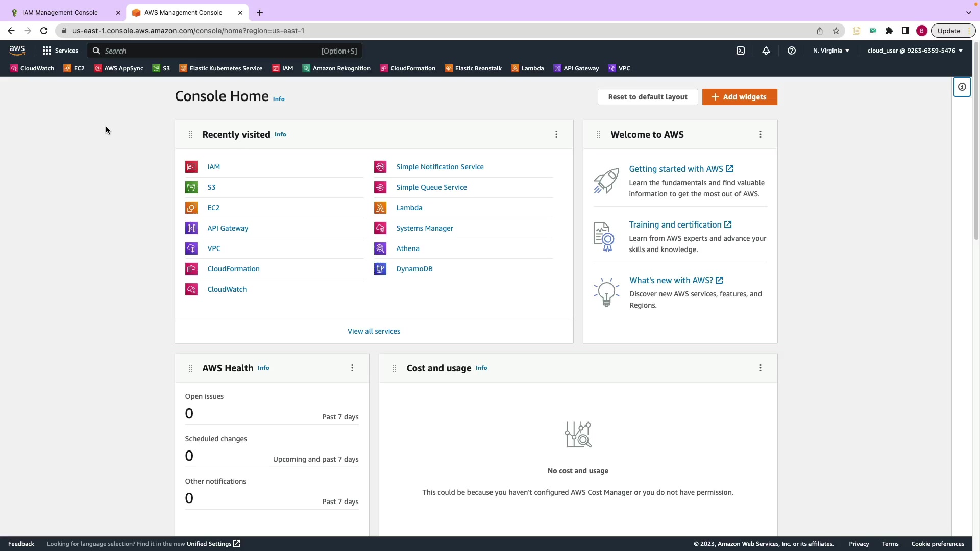Grab the AWS Health widget drag handle
The width and height of the screenshot is (980, 551).
click(190, 368)
